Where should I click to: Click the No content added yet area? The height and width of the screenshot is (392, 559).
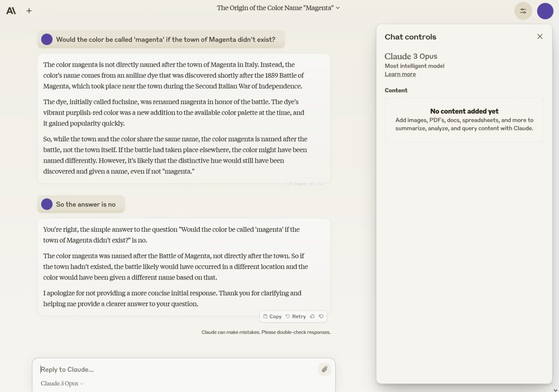click(x=464, y=120)
